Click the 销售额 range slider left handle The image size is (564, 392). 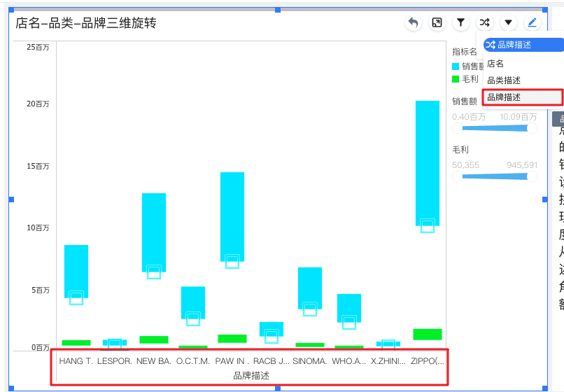pyautogui.click(x=457, y=128)
